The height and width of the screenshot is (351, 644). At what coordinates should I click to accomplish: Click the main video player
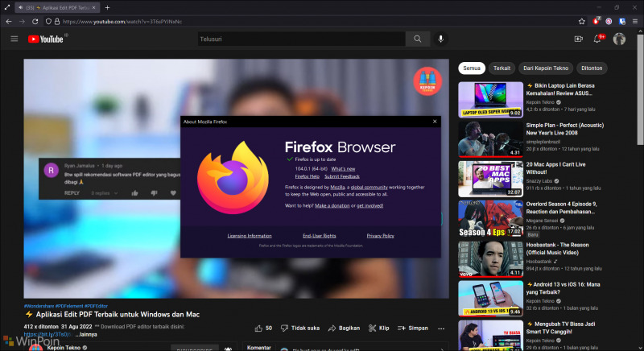[236, 178]
